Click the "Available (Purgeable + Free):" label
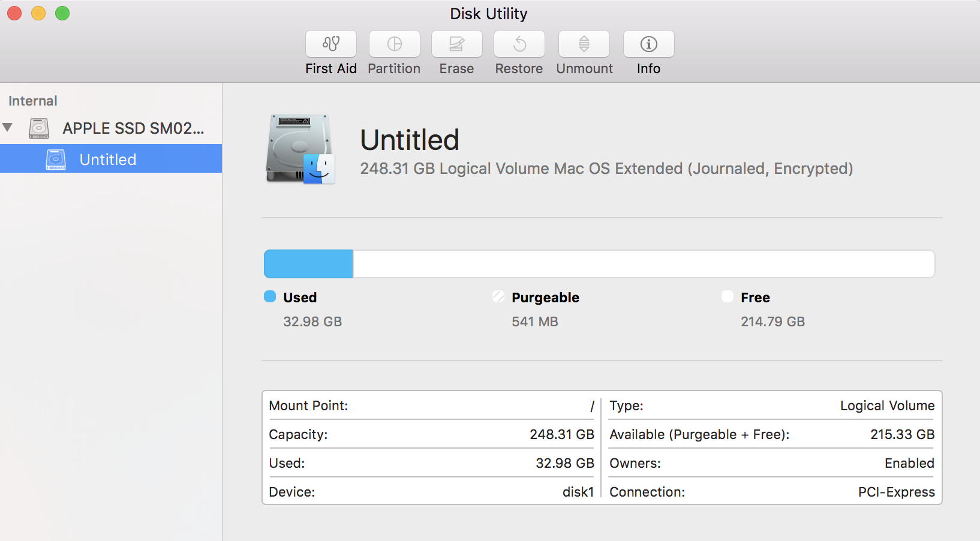The image size is (980, 541). tap(699, 434)
